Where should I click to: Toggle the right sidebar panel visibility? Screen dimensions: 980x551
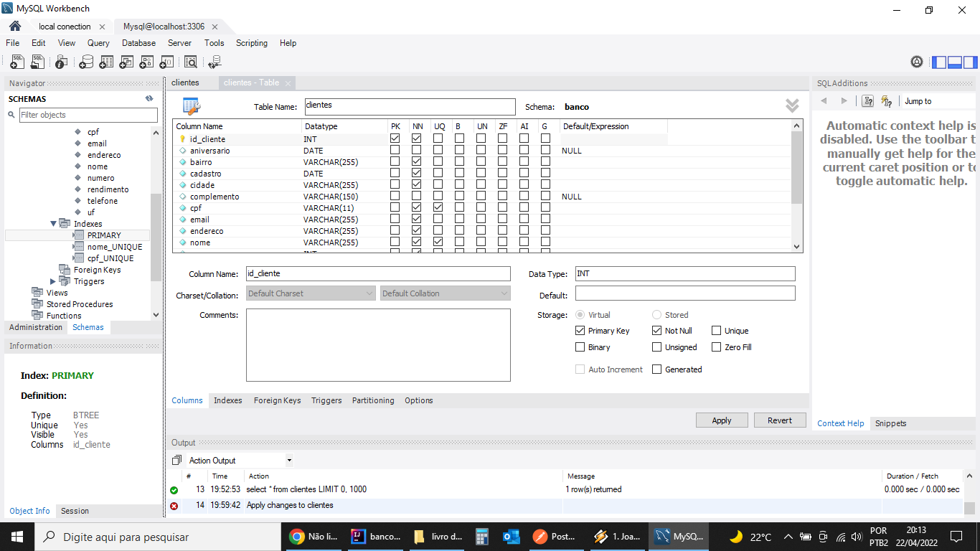pos(970,62)
